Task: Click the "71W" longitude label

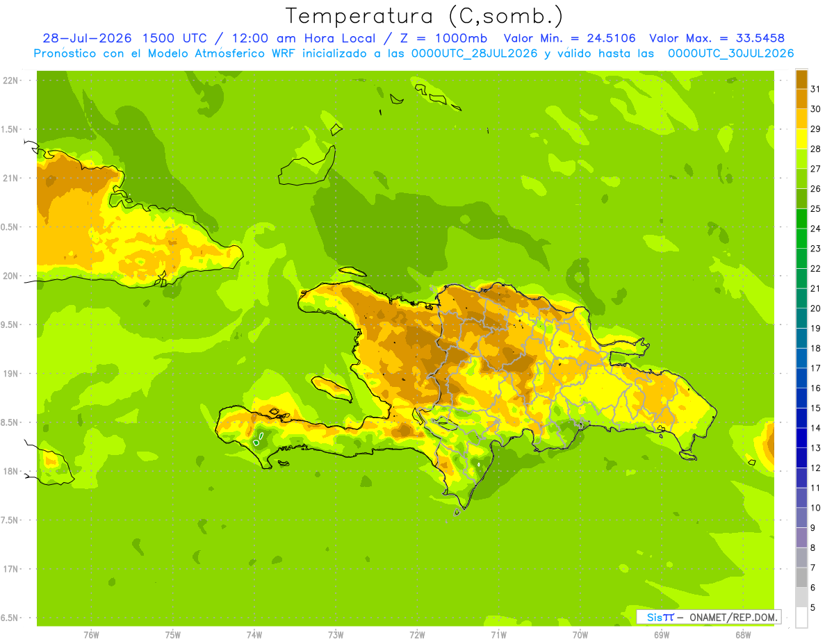Action: pos(498,635)
